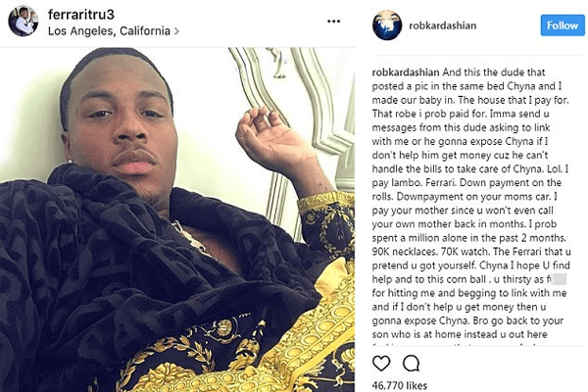View the 46,770 likes list
This screenshot has width=588, height=392.
coord(400,385)
